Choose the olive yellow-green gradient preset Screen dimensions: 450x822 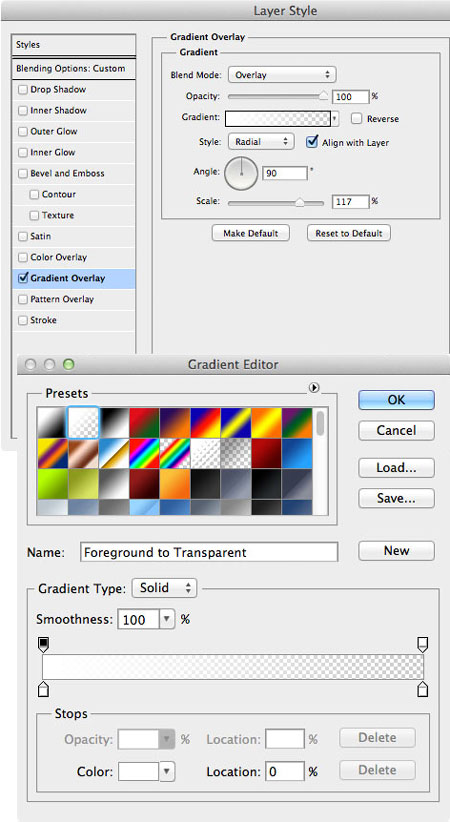[83, 484]
